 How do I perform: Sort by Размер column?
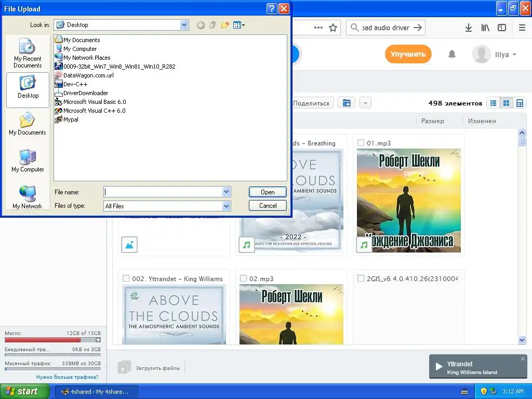click(433, 121)
